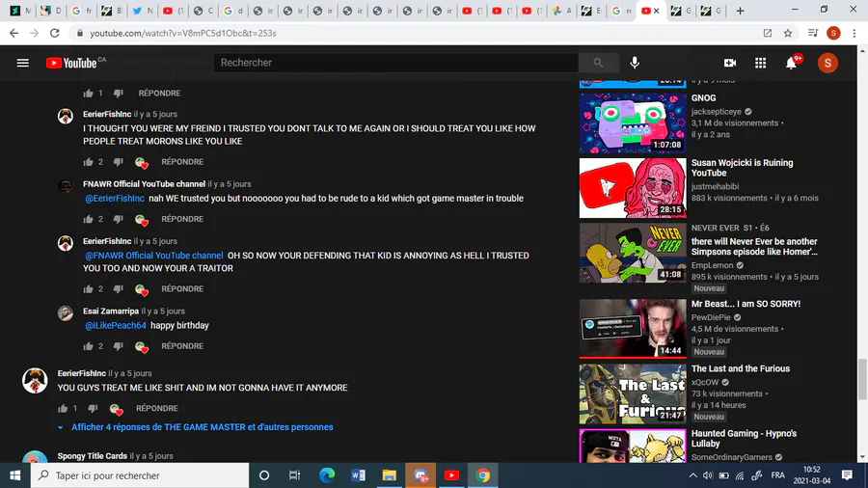
Task: Open the create video camera icon
Action: tap(730, 63)
